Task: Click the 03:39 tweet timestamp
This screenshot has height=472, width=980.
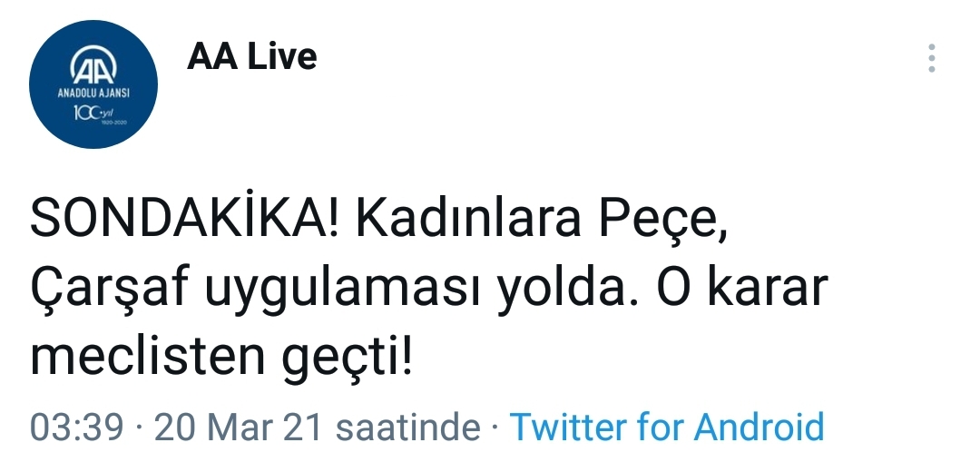Action: [x=77, y=427]
